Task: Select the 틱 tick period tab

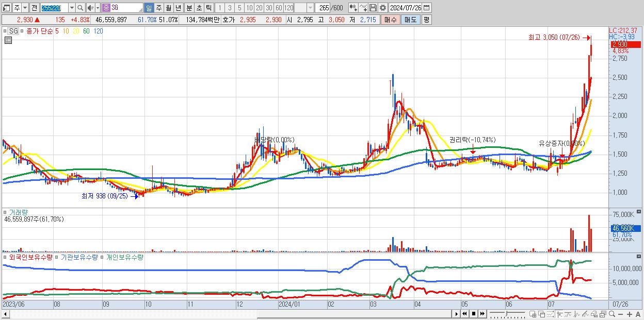Action: (208, 8)
